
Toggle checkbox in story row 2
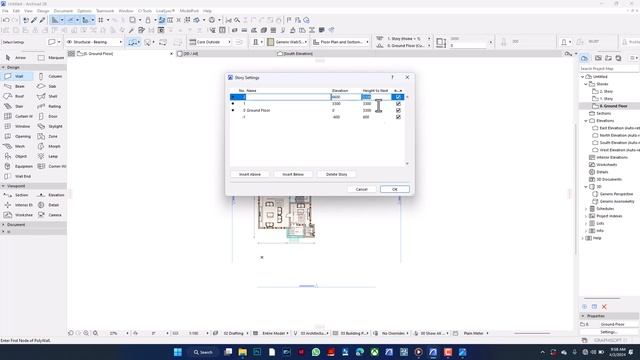click(x=398, y=97)
